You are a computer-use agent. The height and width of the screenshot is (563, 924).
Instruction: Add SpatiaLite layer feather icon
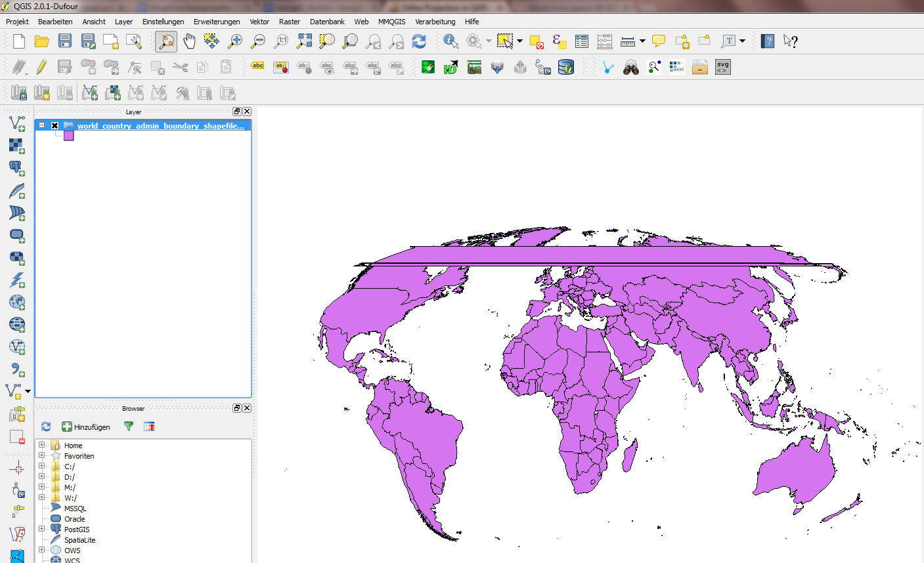tap(17, 190)
